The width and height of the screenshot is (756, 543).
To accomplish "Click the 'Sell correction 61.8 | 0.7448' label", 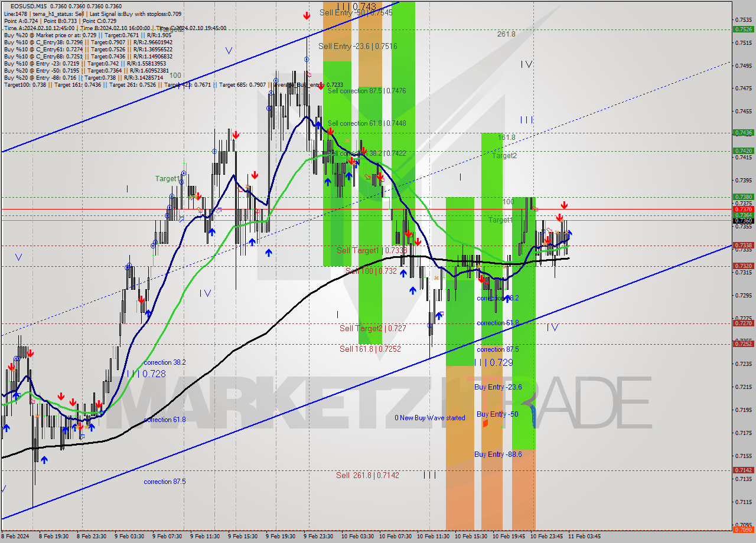I will click(367, 123).
